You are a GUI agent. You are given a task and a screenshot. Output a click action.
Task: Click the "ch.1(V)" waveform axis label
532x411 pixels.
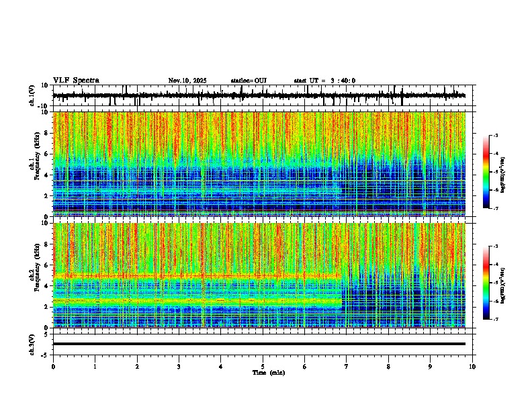coord(32,95)
